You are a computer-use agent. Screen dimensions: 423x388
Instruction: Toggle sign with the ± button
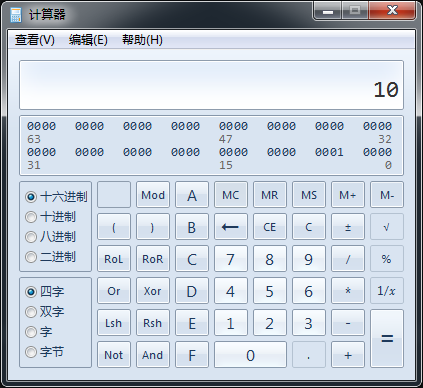(348, 227)
